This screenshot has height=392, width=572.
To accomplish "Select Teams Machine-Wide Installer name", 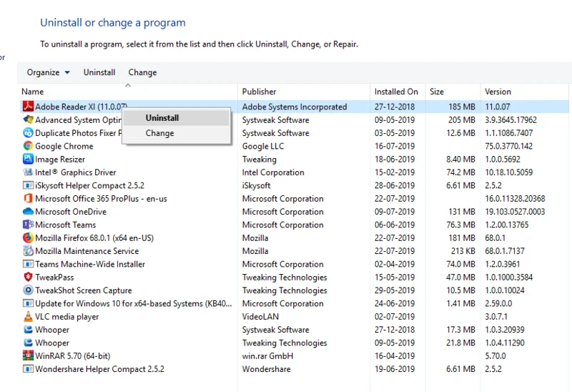I will 90,264.
